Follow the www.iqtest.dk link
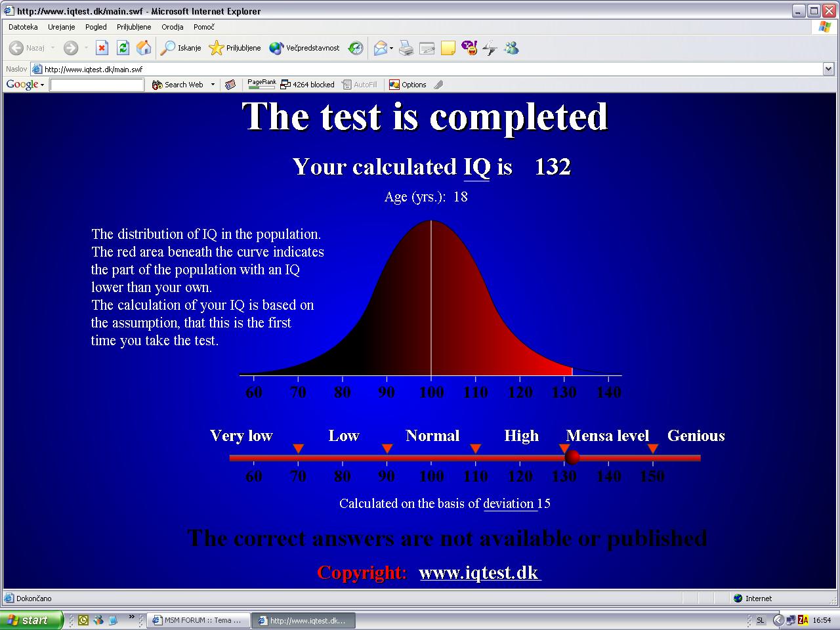The width and height of the screenshot is (840, 630). coord(480,572)
